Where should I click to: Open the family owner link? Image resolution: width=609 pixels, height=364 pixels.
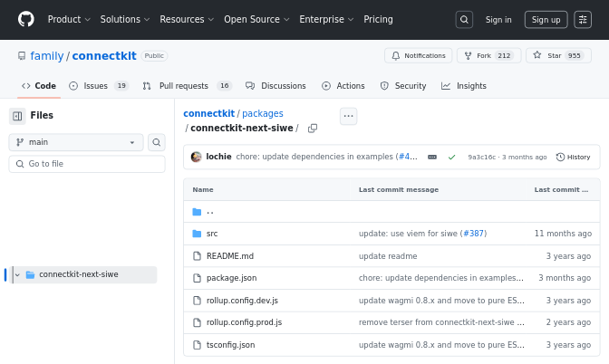click(46, 56)
